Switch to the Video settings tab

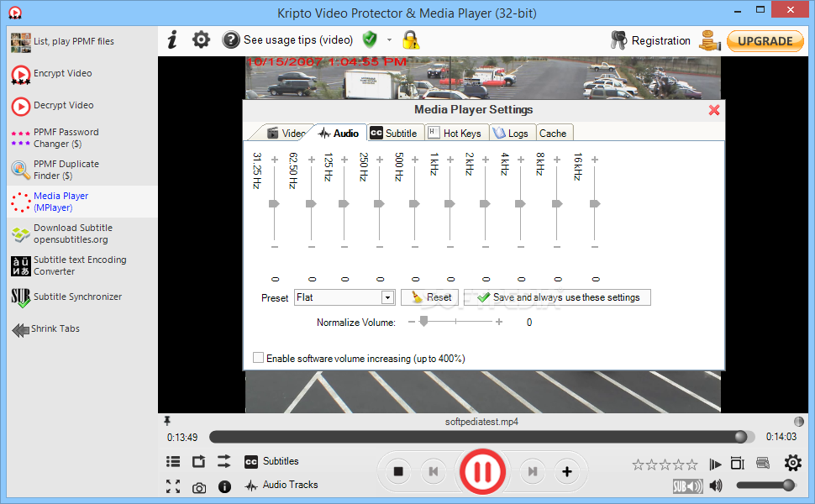286,134
